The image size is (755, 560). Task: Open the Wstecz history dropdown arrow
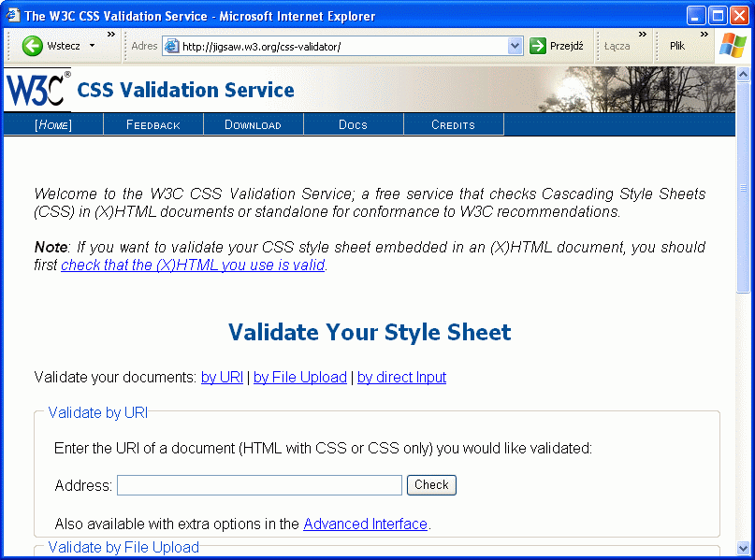point(92,46)
